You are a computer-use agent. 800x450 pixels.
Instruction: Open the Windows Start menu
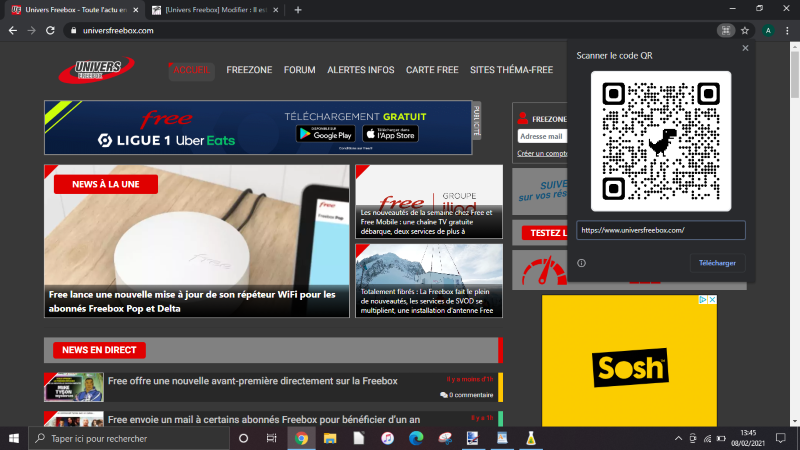(14, 438)
